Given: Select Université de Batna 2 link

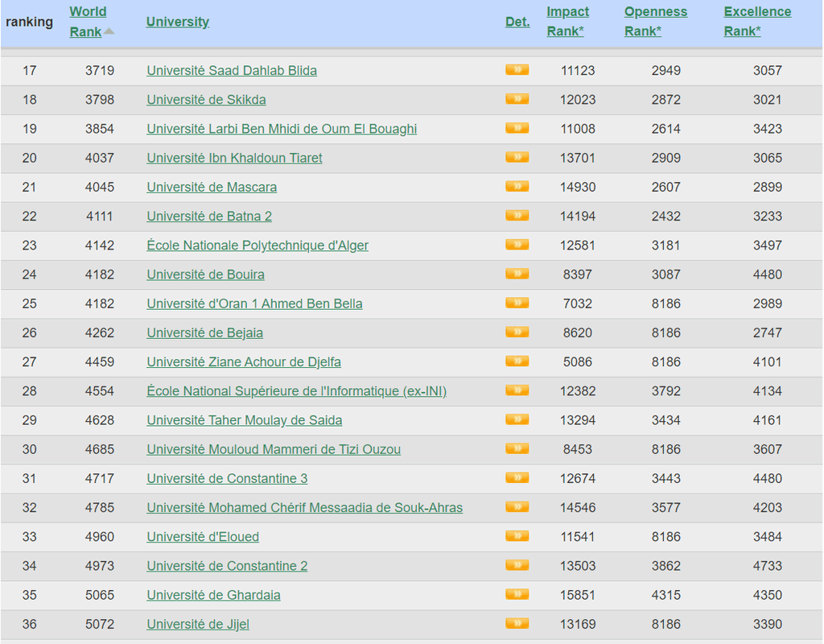Looking at the screenshot, I should click(x=209, y=216).
